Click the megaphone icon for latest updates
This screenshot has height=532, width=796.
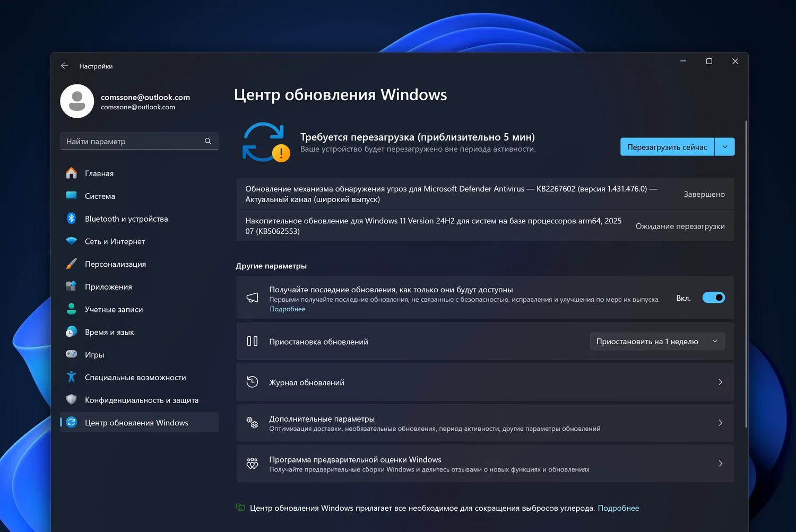(x=253, y=298)
